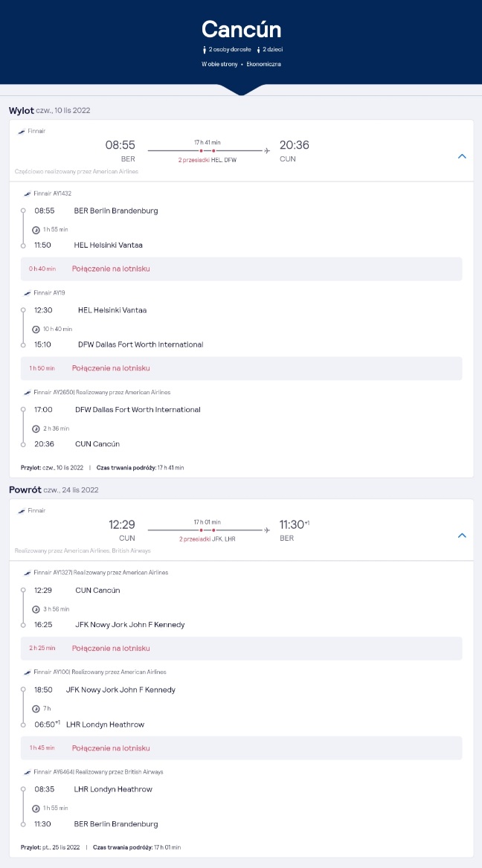482x868 pixels.
Task: Click clock icon next to 10 h 40 min
Action: click(x=36, y=329)
